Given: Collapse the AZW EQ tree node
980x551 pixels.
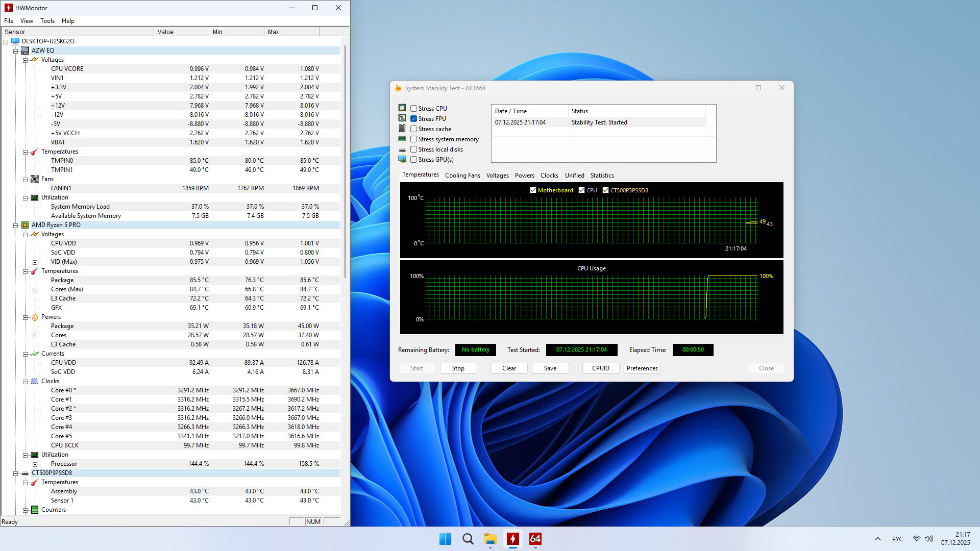Looking at the screenshot, I should pyautogui.click(x=15, y=51).
